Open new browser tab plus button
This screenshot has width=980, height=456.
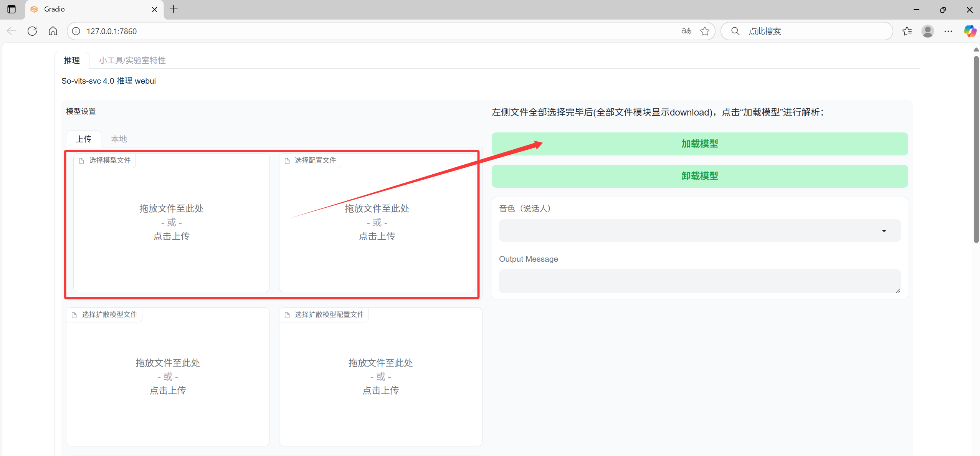[x=174, y=9]
